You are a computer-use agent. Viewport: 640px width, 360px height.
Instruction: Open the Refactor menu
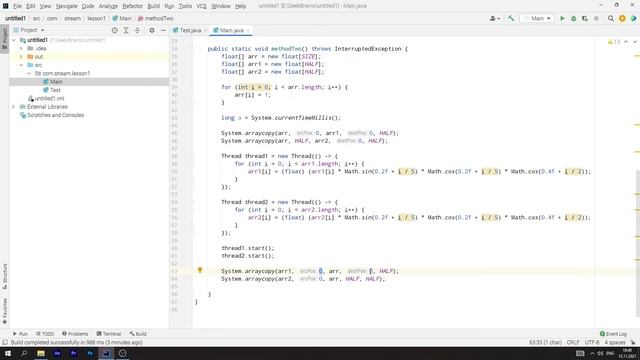coord(132,6)
